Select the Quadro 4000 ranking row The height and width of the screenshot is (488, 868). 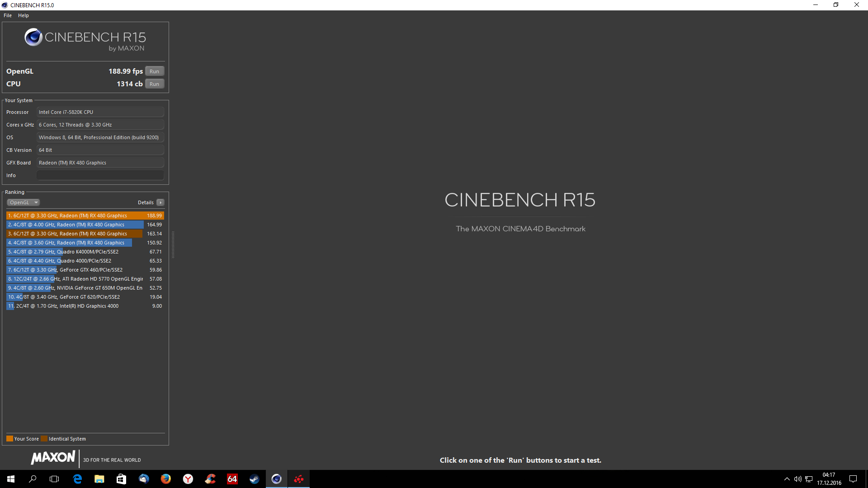[x=85, y=261]
